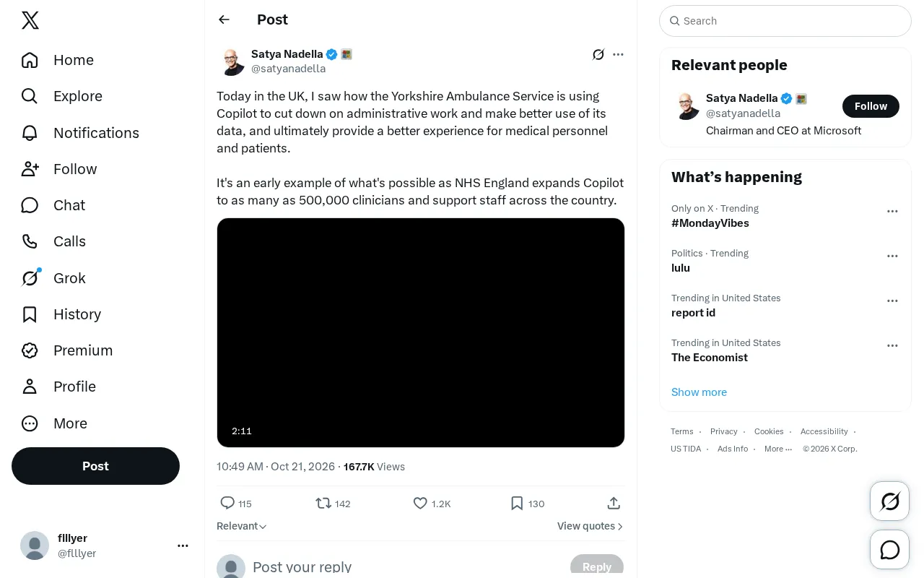
Task: Follow Satya Nadella in Relevant people
Action: [871, 106]
